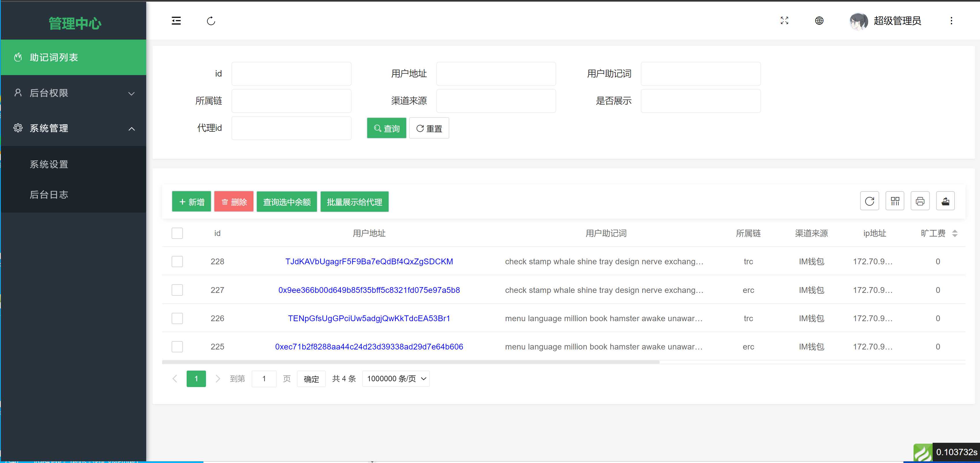This screenshot has height=463, width=980.
Task: Click the ip地址 column header
Action: click(x=874, y=233)
